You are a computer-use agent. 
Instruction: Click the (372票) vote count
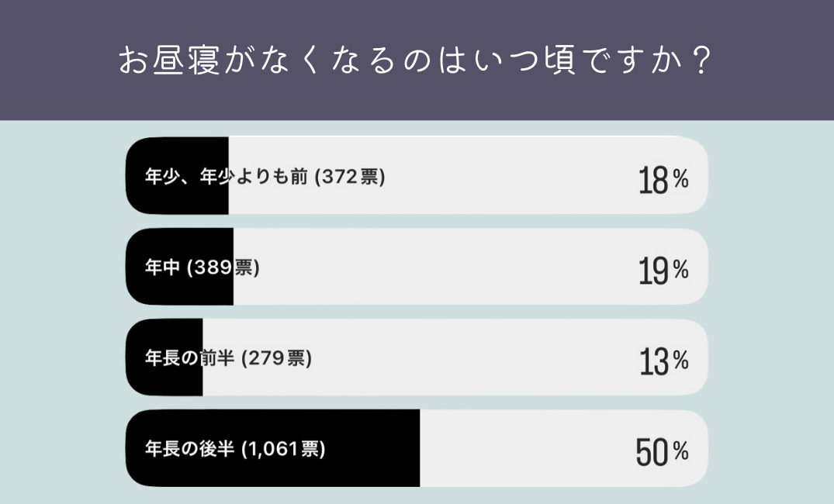coord(349,178)
